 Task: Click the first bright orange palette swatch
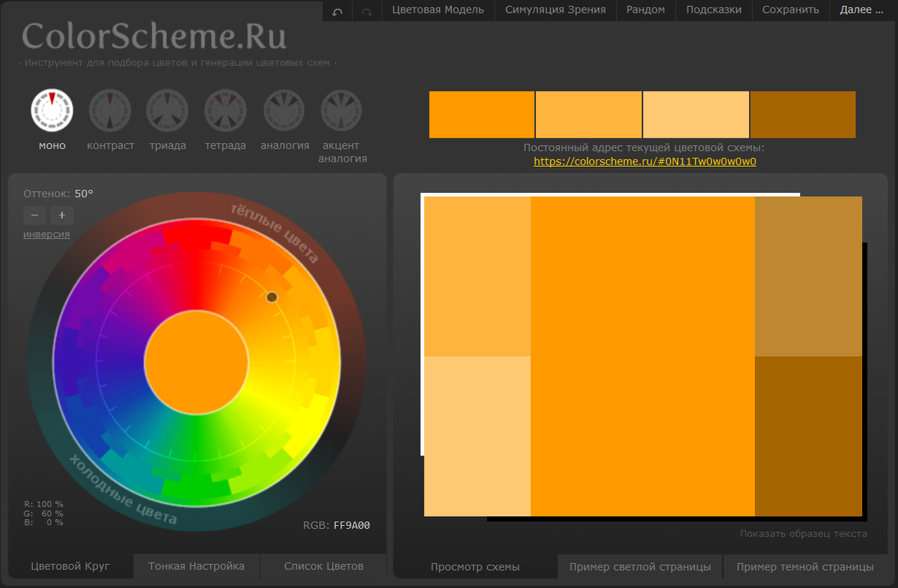click(482, 114)
